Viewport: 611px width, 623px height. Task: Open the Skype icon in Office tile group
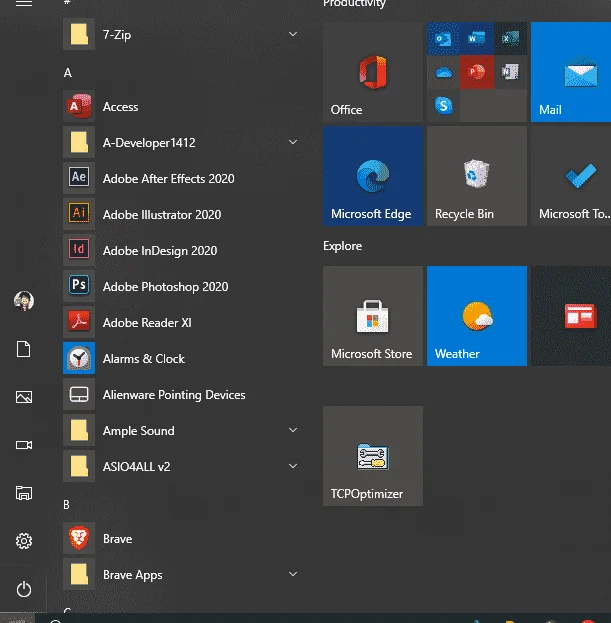(443, 106)
